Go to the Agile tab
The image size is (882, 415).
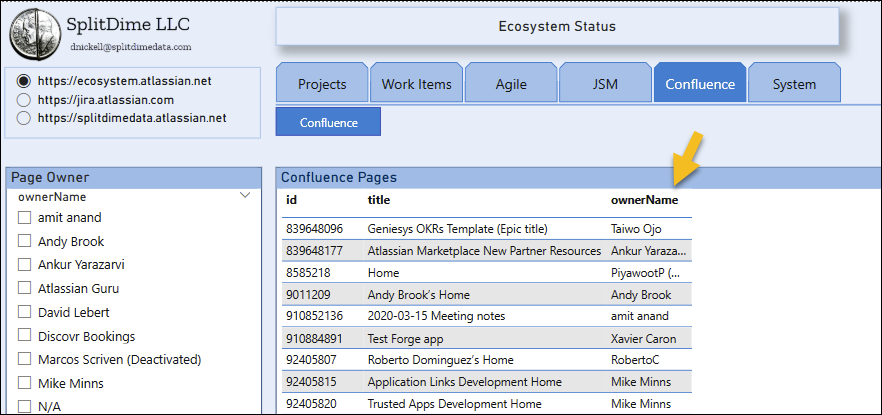510,84
